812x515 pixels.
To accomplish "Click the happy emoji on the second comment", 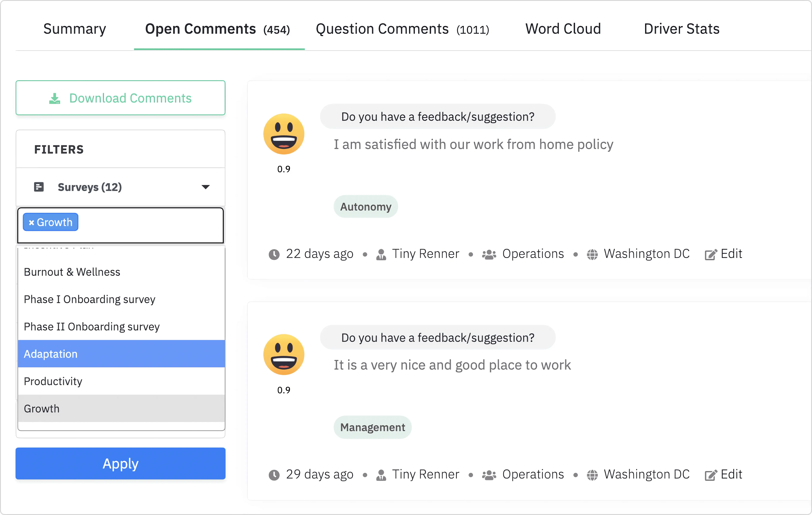I will (x=284, y=354).
